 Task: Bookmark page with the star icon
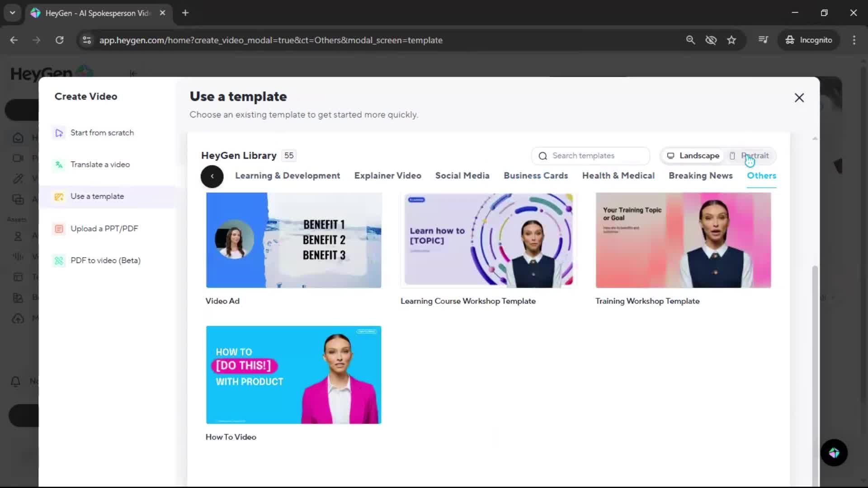click(x=731, y=40)
